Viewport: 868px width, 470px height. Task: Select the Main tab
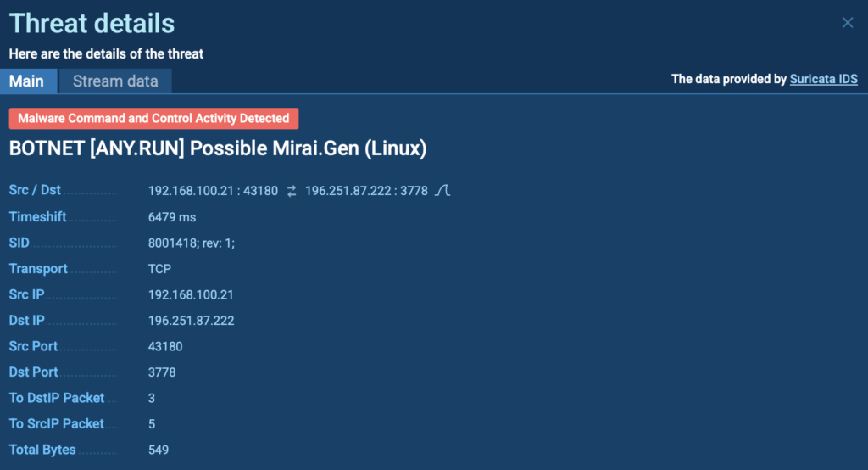pos(26,81)
